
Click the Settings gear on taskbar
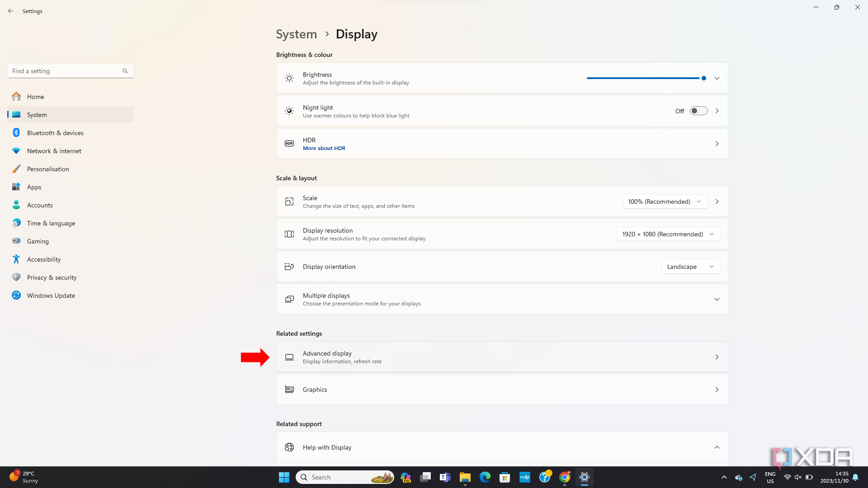click(585, 477)
